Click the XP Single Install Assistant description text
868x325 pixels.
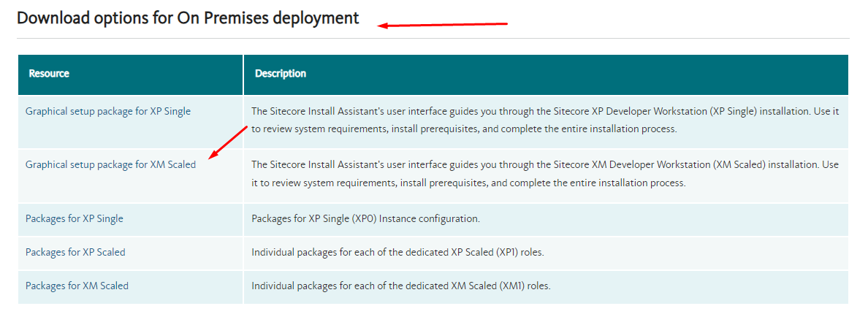(545, 121)
